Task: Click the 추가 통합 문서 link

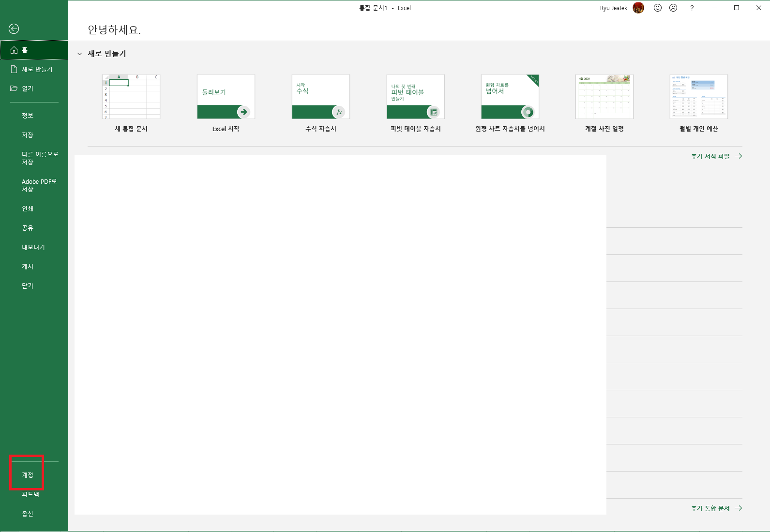Action: tap(716, 508)
